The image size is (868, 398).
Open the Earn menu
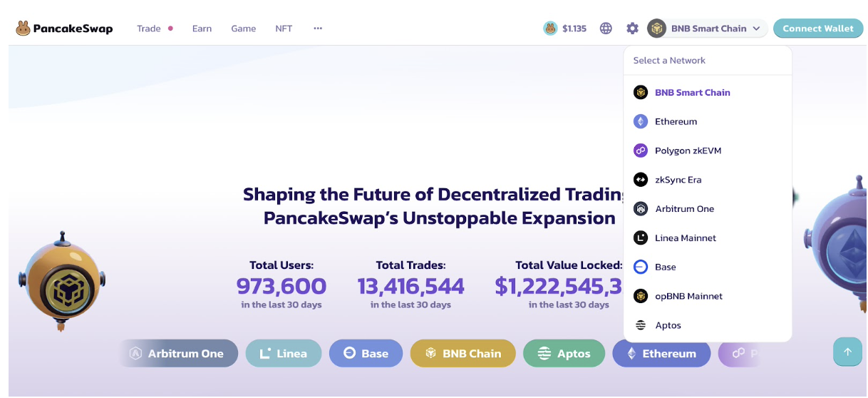pyautogui.click(x=202, y=29)
